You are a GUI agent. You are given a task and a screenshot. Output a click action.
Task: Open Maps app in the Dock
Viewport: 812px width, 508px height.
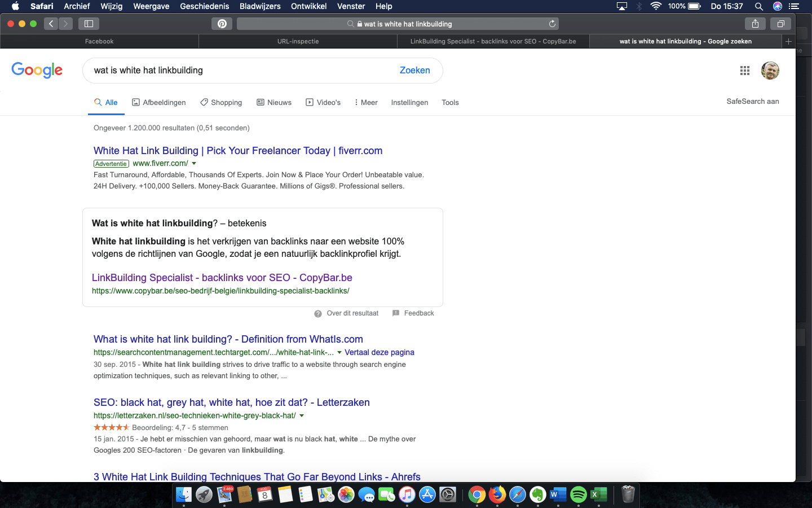tap(326, 494)
